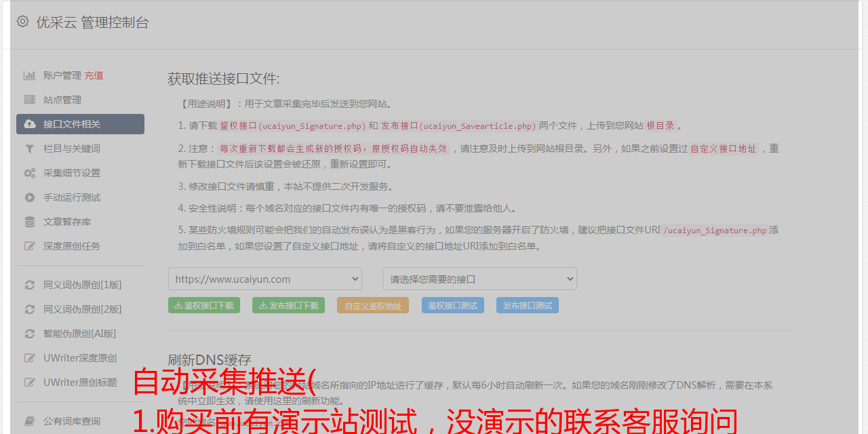Open 账户管理 in the sidebar
Screen dimensions: 868x434
click(x=62, y=75)
